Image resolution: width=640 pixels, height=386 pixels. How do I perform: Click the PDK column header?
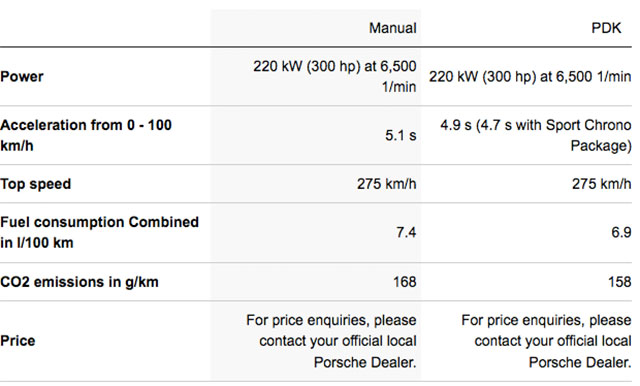point(606,28)
